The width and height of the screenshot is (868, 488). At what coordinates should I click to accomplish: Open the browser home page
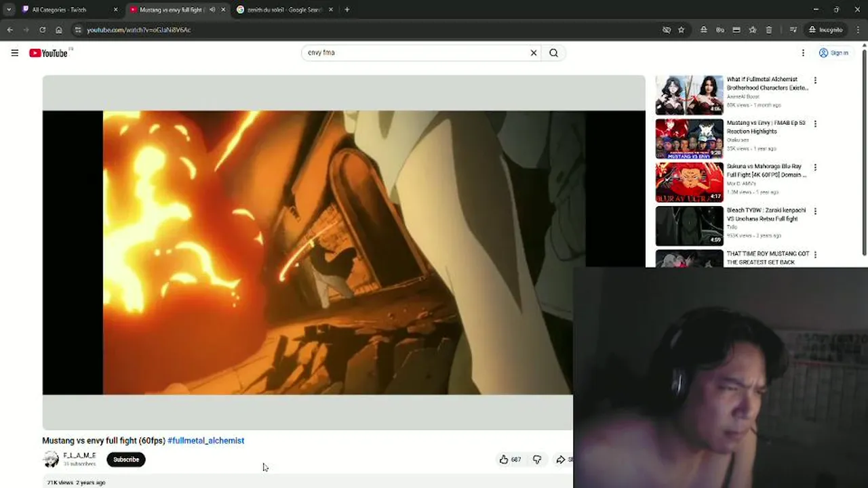[59, 30]
